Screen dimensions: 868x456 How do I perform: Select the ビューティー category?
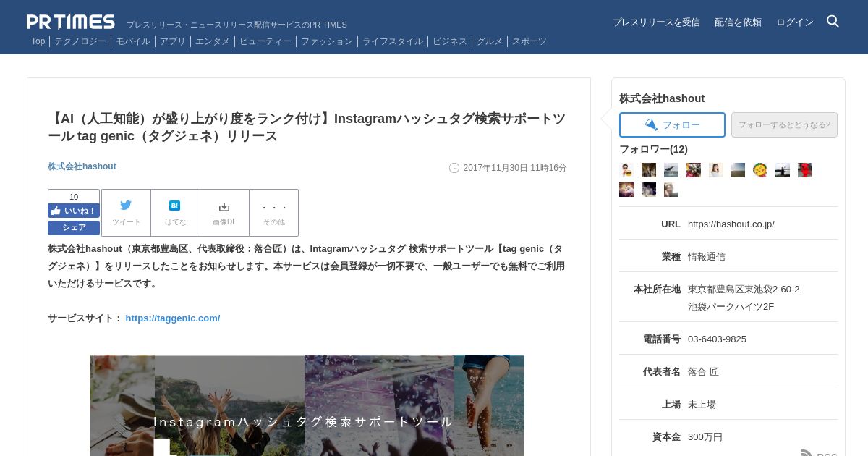[265, 41]
